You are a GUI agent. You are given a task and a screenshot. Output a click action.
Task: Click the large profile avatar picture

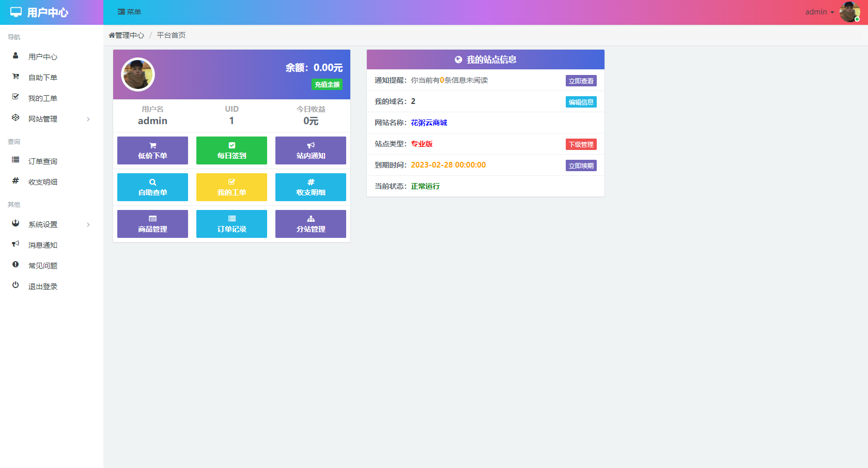click(x=138, y=74)
